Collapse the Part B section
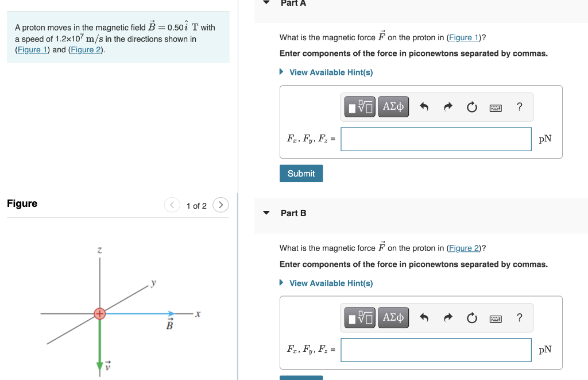 click(266, 213)
